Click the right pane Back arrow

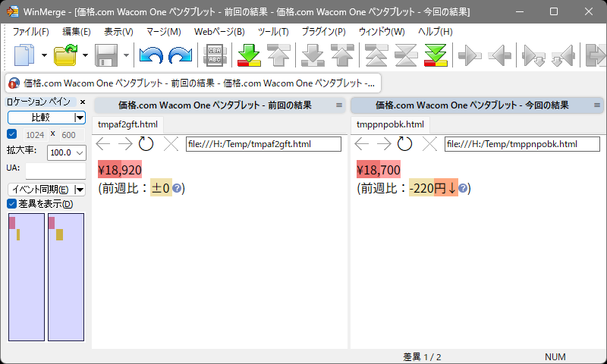pyautogui.click(x=362, y=144)
